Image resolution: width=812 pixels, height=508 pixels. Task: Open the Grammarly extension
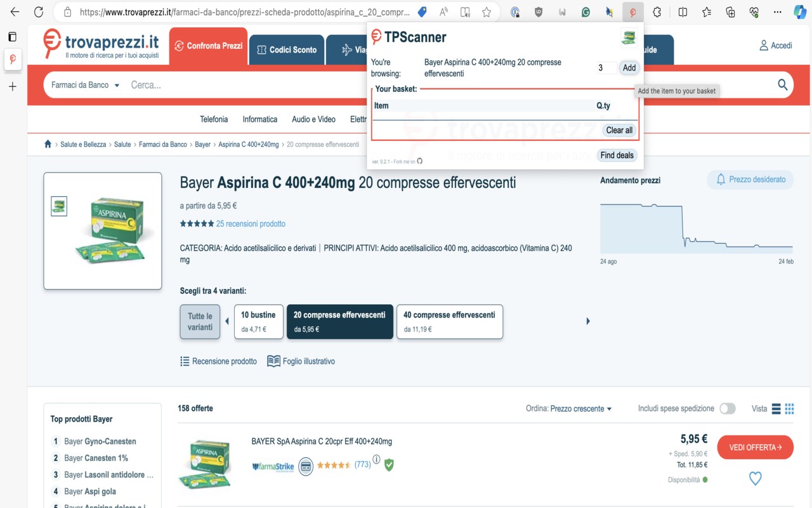pyautogui.click(x=586, y=12)
